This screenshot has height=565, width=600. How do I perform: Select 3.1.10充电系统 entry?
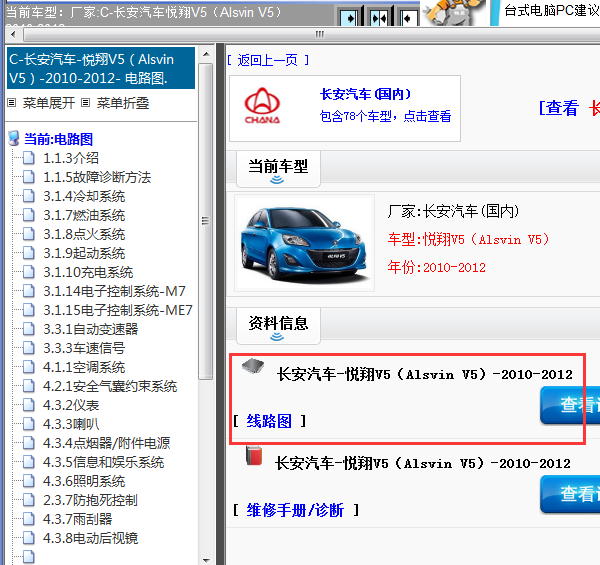[x=88, y=272]
